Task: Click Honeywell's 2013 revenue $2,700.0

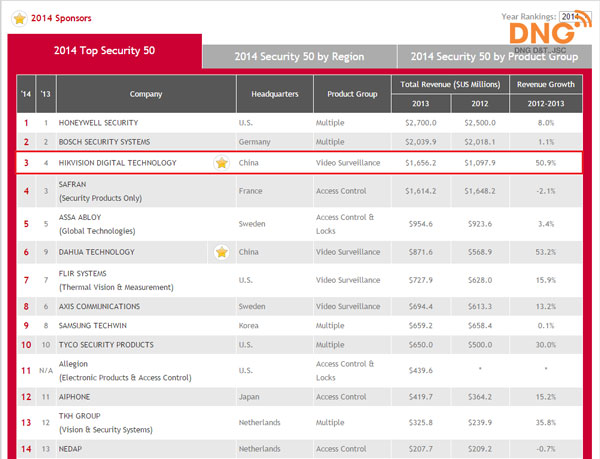Action: 421,123
